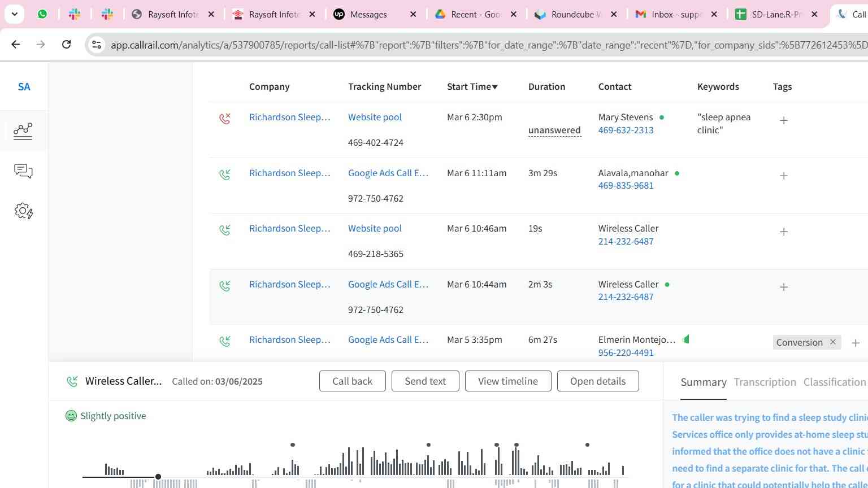This screenshot has height=488, width=868.
Task: Click the Duration column header
Action: 546,86
